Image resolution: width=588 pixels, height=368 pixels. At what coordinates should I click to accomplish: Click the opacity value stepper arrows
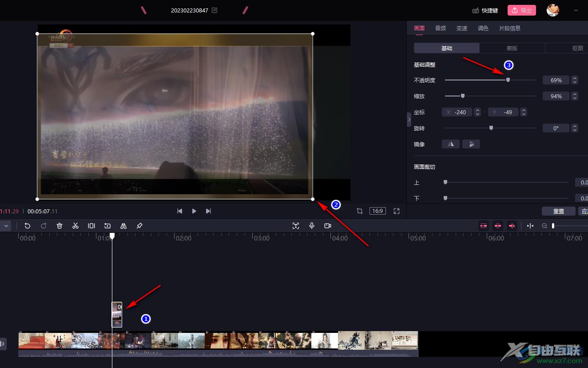[x=575, y=80]
